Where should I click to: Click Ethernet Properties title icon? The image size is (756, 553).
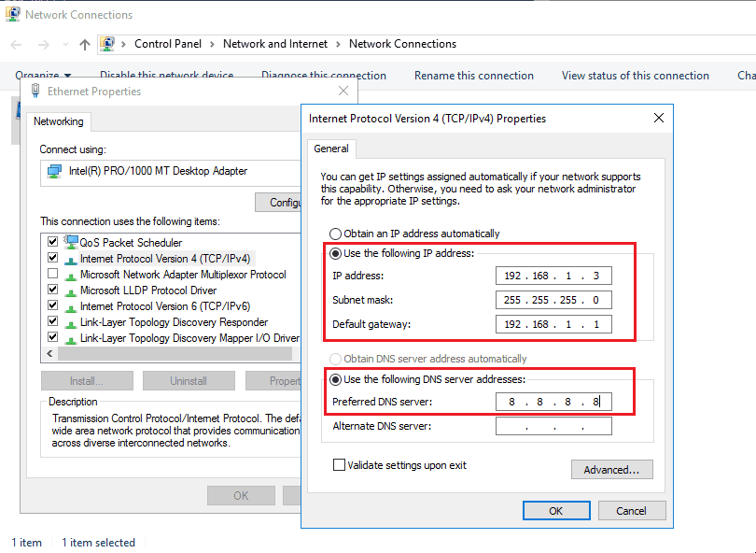pos(35,91)
